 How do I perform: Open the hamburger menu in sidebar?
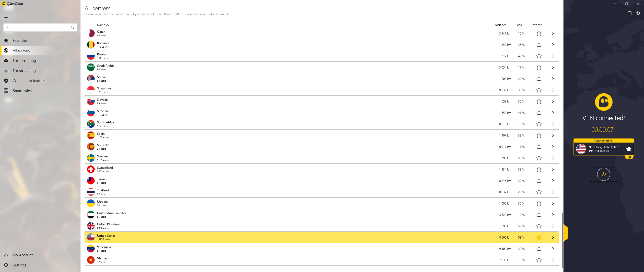point(6,16)
